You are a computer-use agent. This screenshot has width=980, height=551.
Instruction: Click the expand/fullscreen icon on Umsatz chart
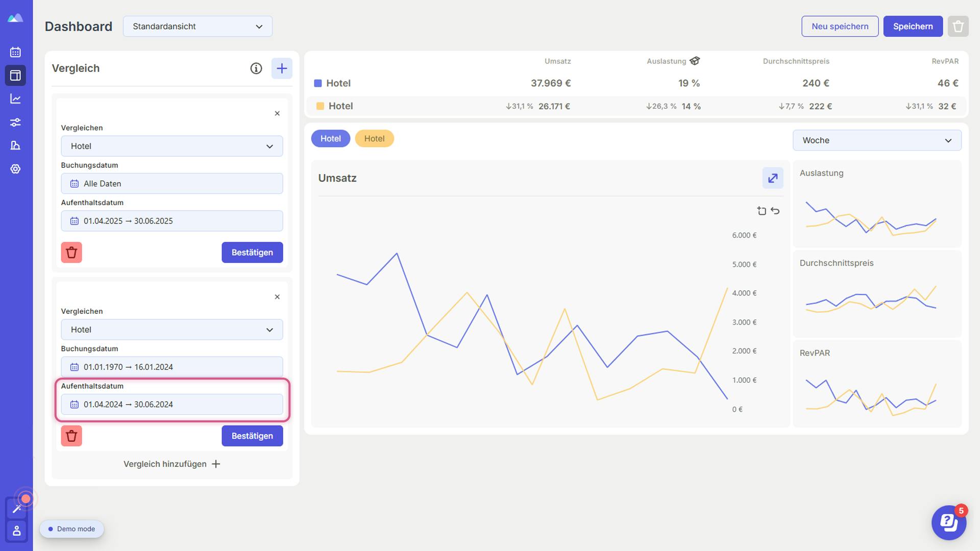click(773, 178)
